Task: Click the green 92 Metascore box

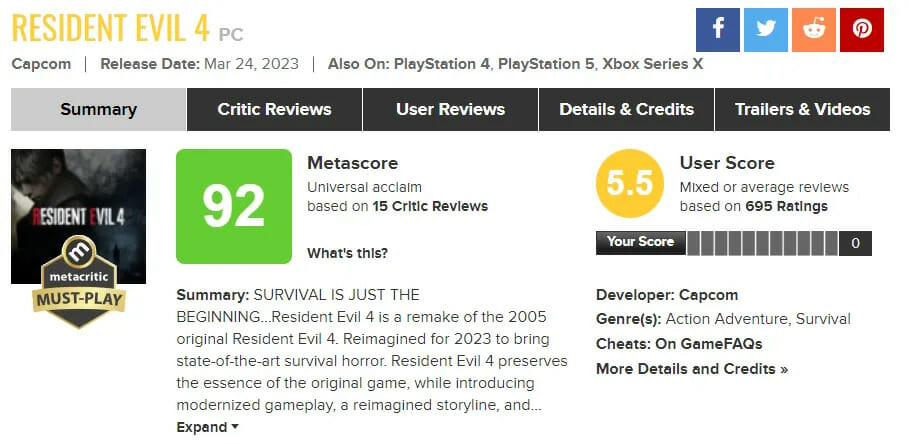Action: coord(234,205)
